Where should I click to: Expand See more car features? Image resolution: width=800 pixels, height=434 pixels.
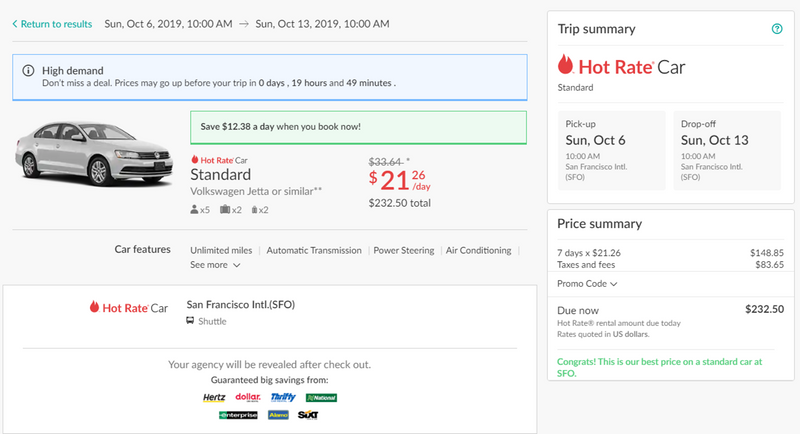(215, 265)
